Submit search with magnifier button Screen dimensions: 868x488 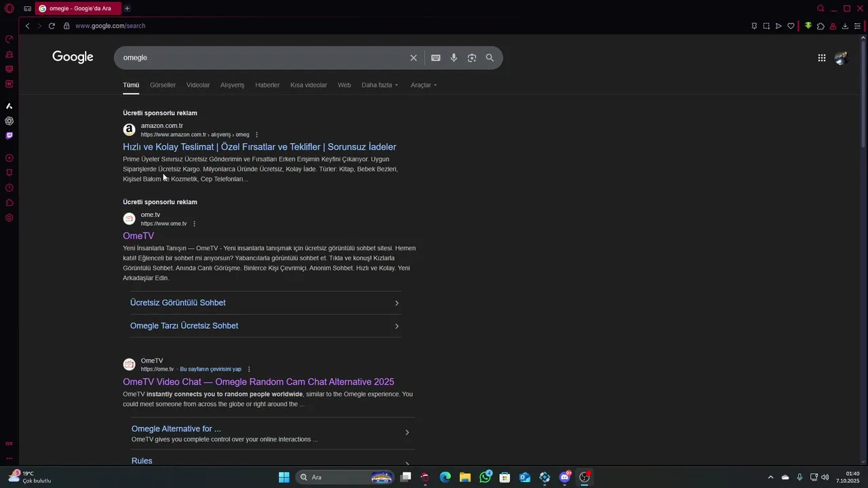click(x=490, y=58)
